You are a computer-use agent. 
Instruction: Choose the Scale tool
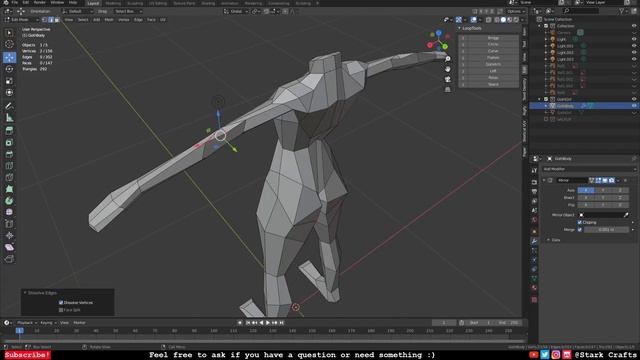coord(9,81)
